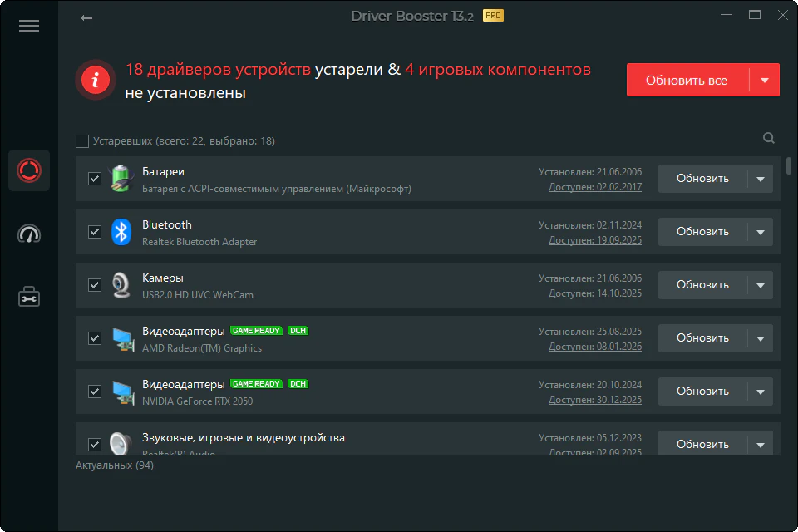Open dropdown next to Батареи Обновить

point(760,179)
